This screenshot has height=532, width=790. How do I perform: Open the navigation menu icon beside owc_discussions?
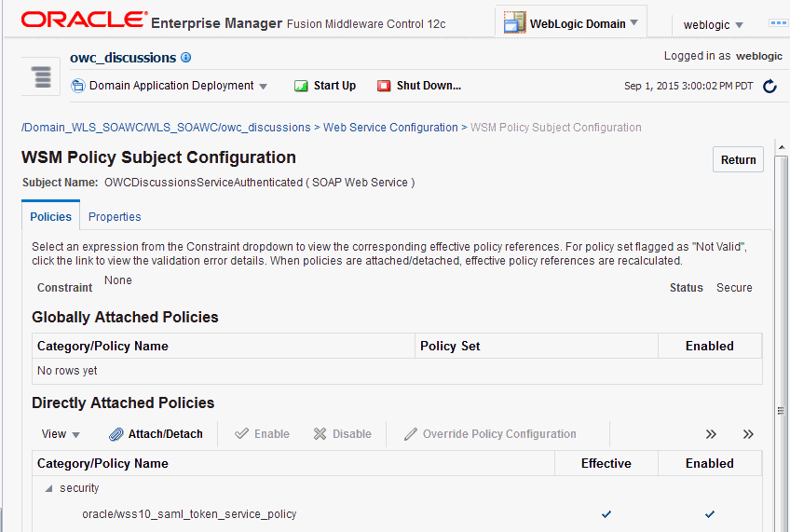coord(41,76)
